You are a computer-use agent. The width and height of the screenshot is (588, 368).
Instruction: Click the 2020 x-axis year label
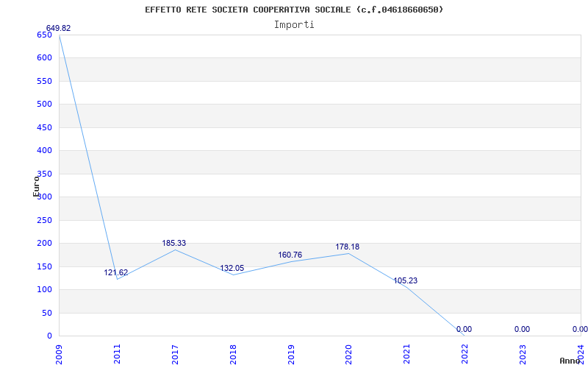tap(348, 354)
